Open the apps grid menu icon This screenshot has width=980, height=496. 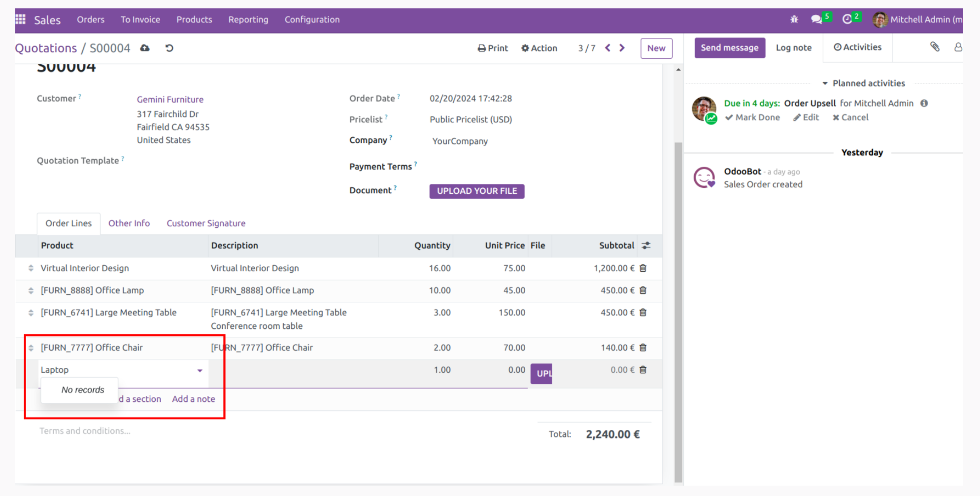(21, 19)
